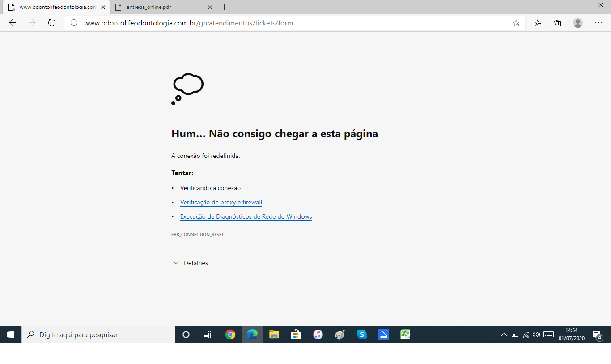Close the entrega_online.pdf tab
The height and width of the screenshot is (364, 611).
tap(210, 7)
